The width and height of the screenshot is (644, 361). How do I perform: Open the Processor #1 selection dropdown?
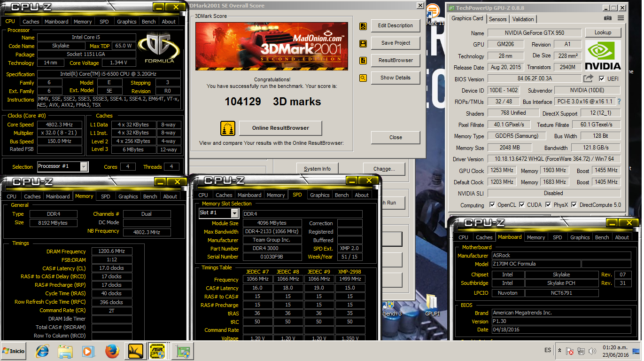coord(84,166)
